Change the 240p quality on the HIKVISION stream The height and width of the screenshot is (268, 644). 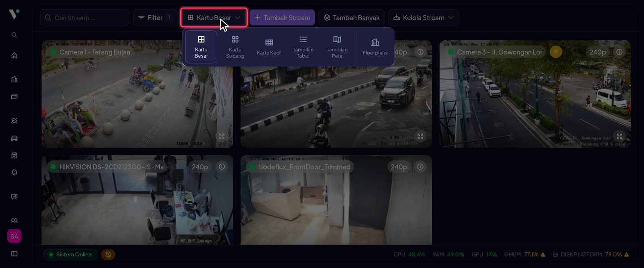click(x=200, y=167)
